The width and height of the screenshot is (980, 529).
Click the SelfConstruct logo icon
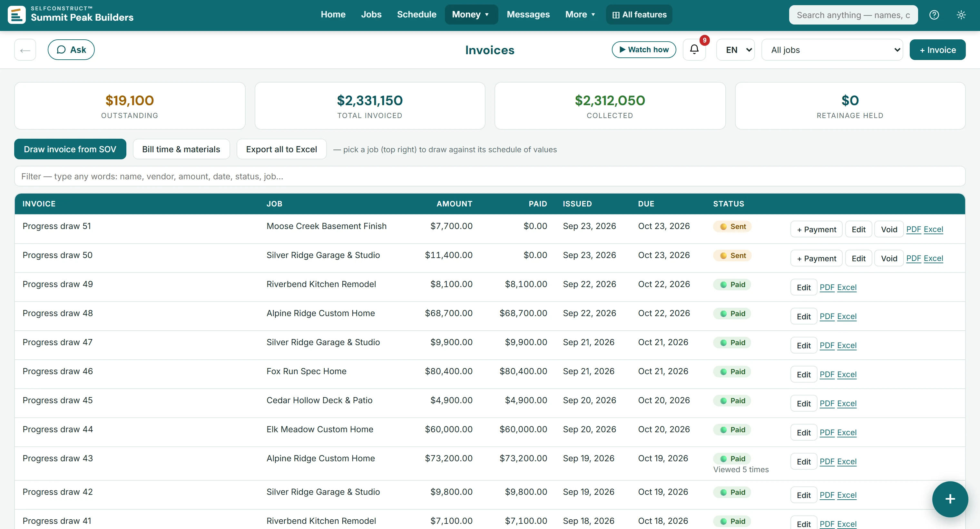click(x=17, y=15)
